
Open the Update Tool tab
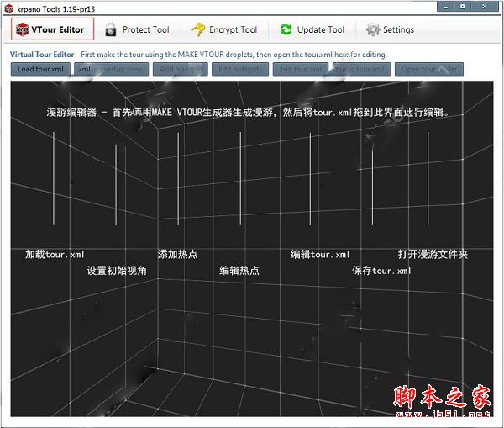point(312,29)
